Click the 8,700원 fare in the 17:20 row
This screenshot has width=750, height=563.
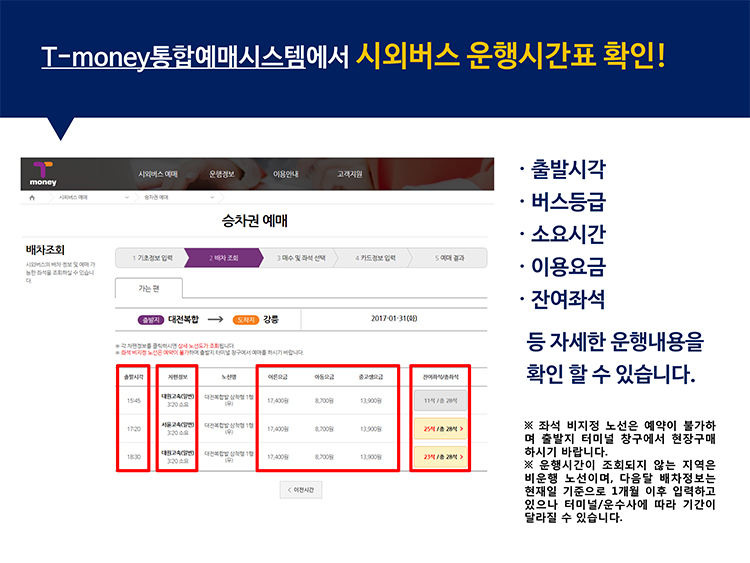(x=324, y=429)
